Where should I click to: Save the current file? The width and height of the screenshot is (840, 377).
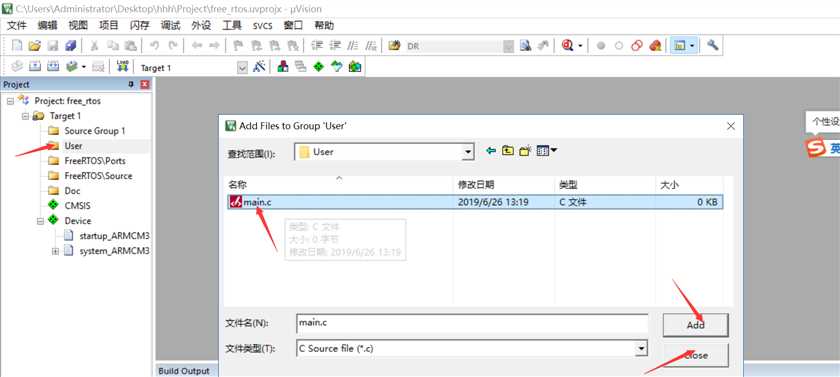pos(52,46)
